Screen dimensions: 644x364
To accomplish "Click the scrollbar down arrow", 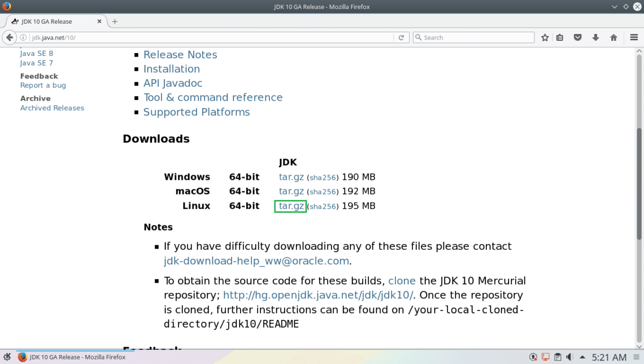I will [x=639, y=346].
